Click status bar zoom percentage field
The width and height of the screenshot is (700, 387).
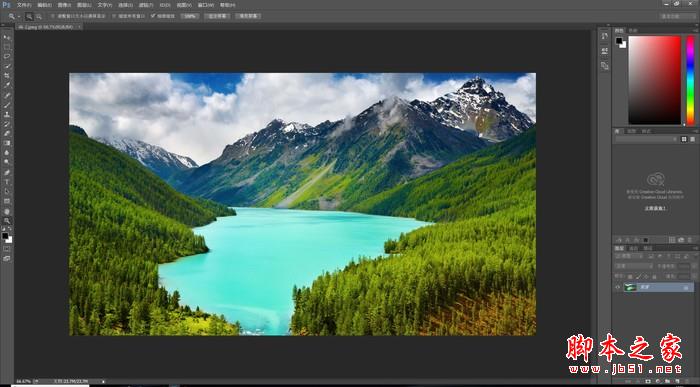click(x=23, y=382)
